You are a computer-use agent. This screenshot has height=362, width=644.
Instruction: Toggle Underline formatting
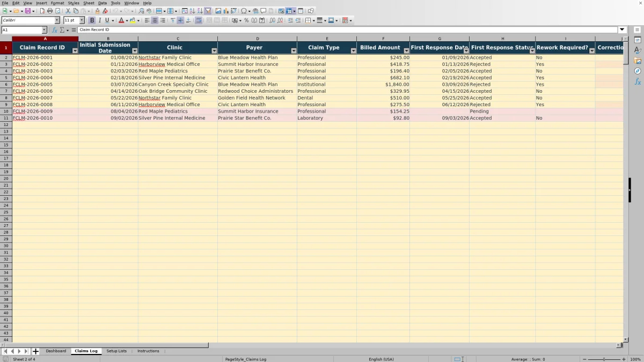pos(107,20)
